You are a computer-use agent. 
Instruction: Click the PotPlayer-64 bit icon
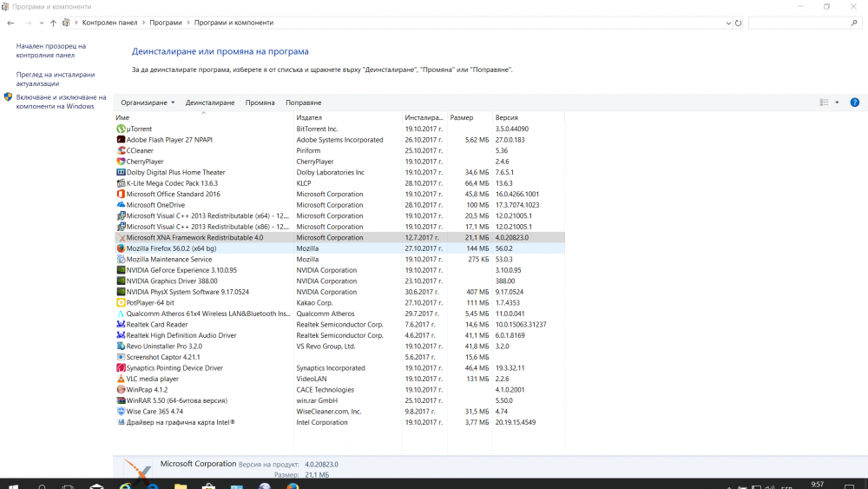coord(121,303)
